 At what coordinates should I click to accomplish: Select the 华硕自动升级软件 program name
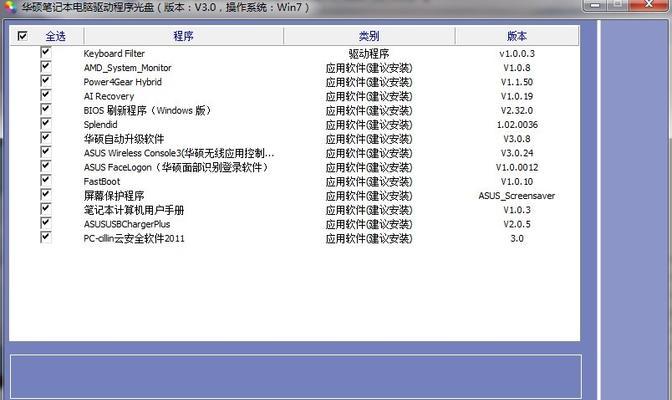(x=124, y=139)
